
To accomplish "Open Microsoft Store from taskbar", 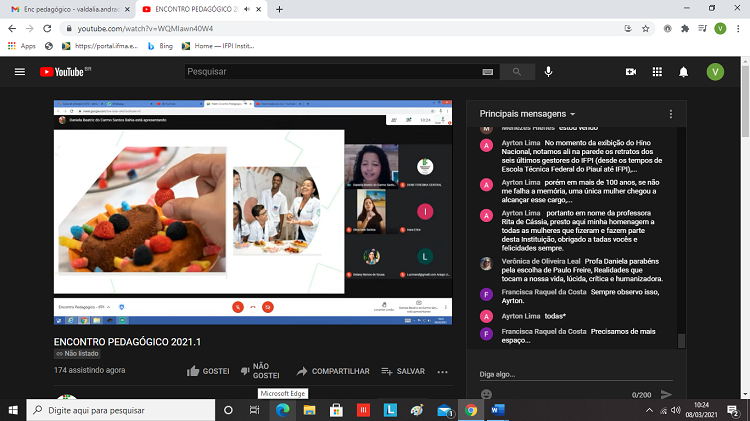I will (336, 410).
